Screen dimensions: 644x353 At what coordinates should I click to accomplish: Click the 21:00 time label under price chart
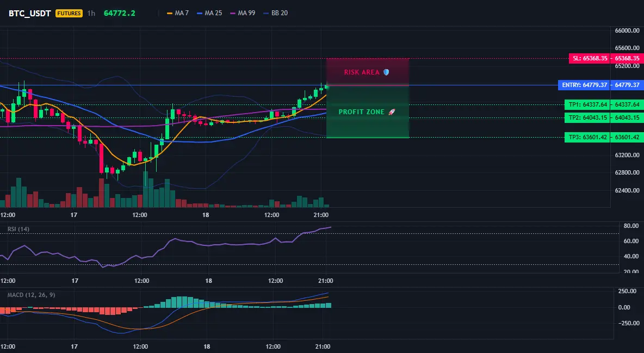[321, 215]
